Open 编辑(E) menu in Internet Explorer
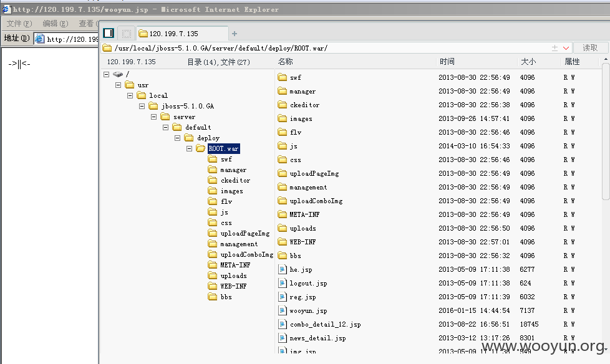610x364 pixels. [x=56, y=23]
